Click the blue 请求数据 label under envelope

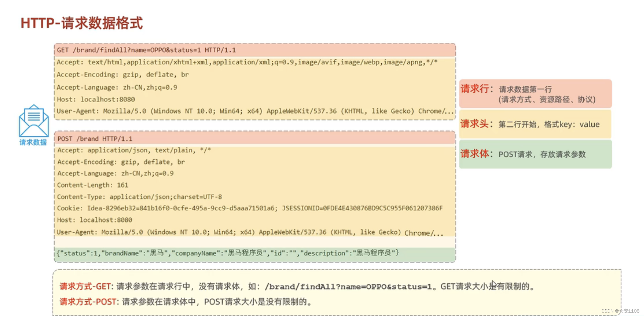coord(33,142)
